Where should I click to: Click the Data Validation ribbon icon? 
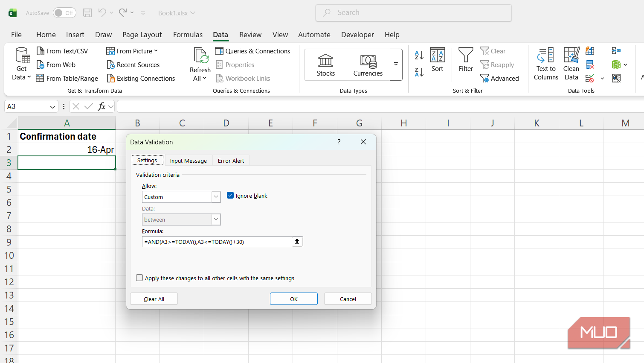[589, 78]
